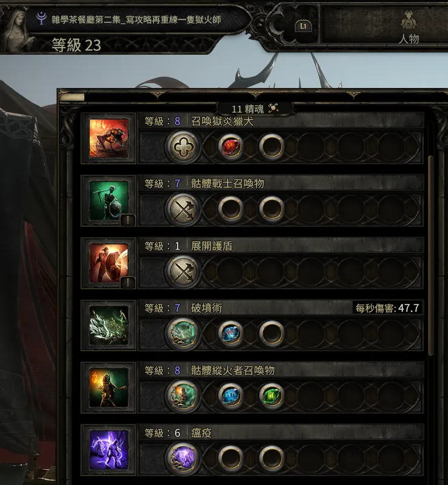Image resolution: width=448 pixels, height=485 pixels.
Task: Click the 骷髏縱火者召喚物 arsonist skill icon
Action: coord(108,388)
